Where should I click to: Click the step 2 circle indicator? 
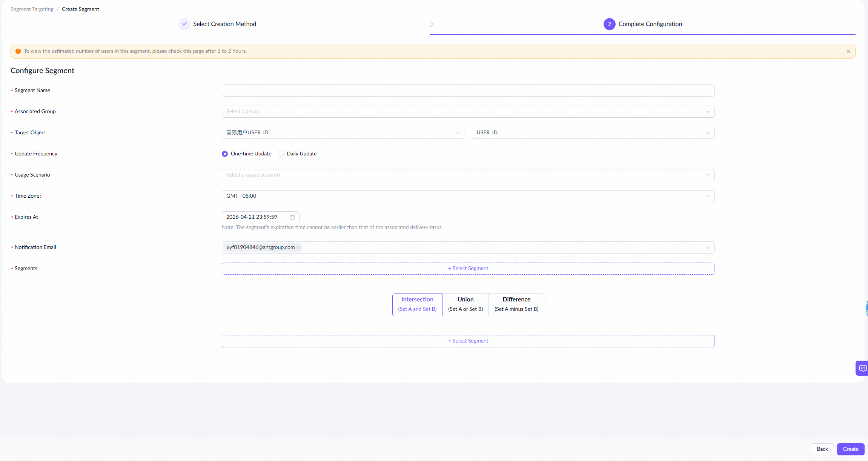[x=609, y=24]
